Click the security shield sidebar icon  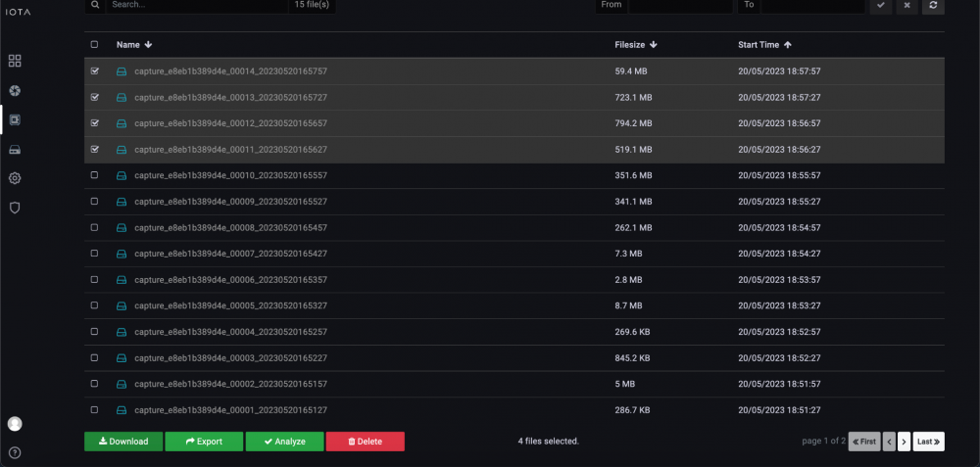pyautogui.click(x=15, y=208)
